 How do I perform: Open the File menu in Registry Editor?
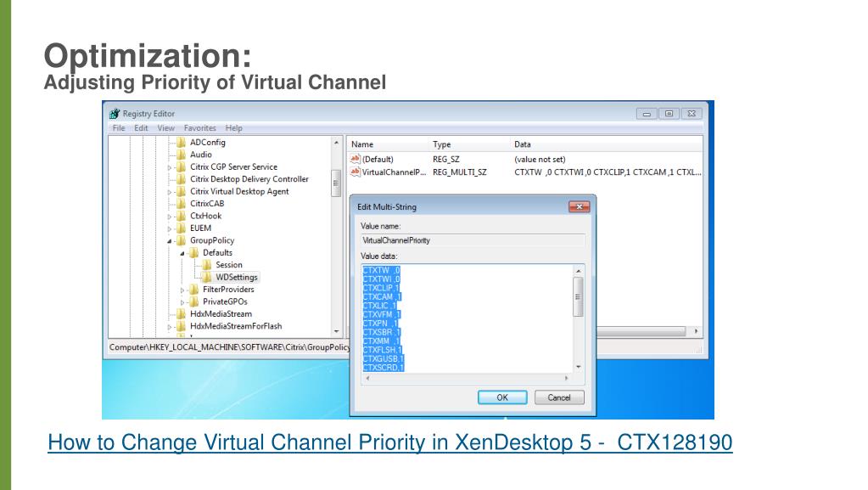119,128
